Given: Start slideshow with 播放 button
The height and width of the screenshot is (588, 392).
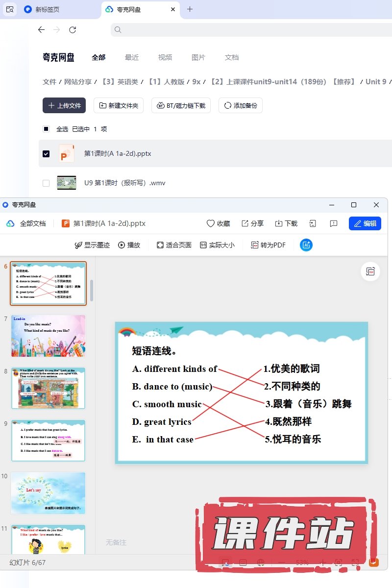Looking at the screenshot, I should [129, 245].
